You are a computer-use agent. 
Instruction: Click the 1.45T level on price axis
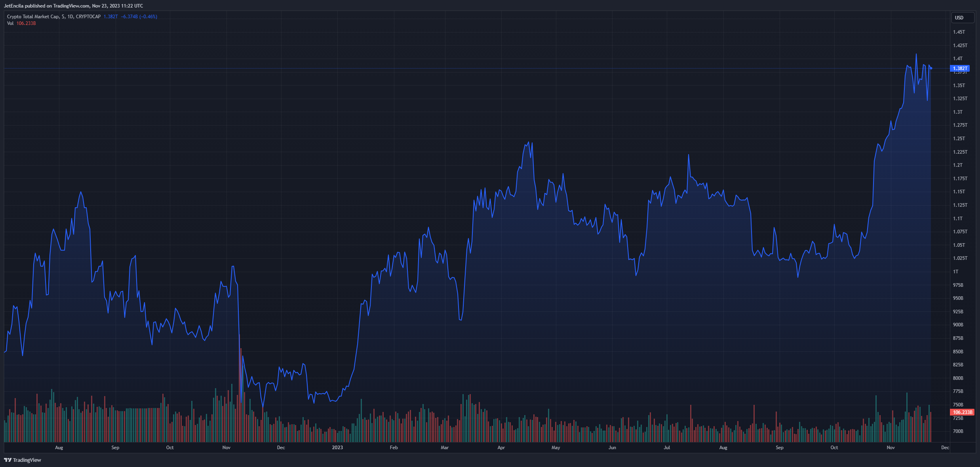(959, 32)
